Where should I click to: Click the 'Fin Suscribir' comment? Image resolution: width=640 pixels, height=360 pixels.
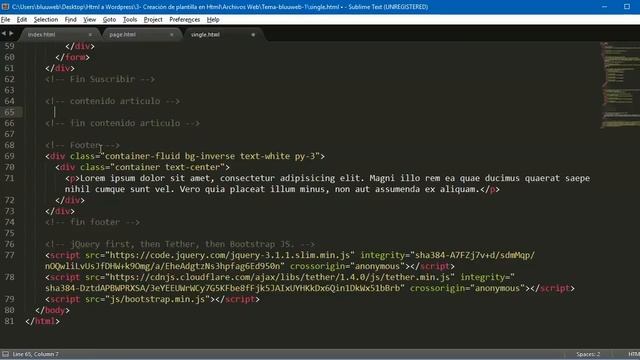point(100,79)
